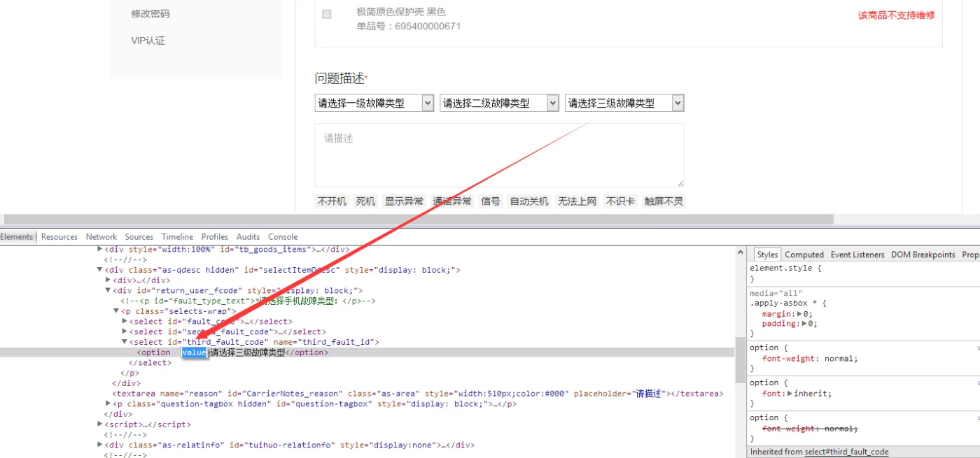Open the Console tab in DevTools
The width and height of the screenshot is (980, 458).
pos(283,237)
